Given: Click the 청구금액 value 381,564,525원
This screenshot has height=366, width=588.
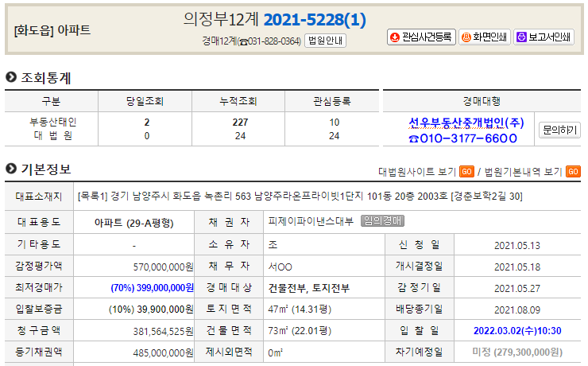Looking at the screenshot, I should point(163,331).
